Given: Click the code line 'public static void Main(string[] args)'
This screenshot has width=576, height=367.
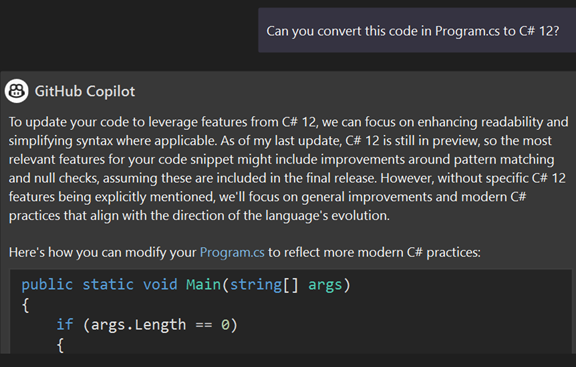Looking at the screenshot, I should coord(186,285).
